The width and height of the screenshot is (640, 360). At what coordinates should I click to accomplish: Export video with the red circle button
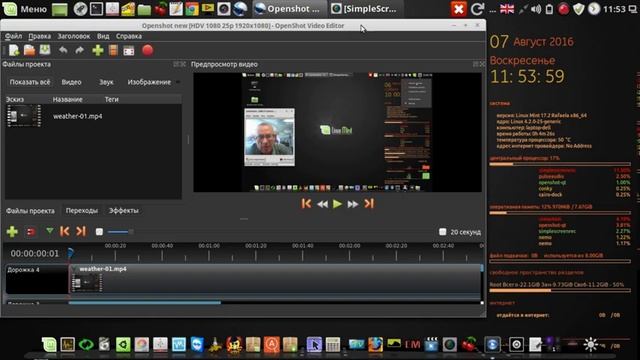pyautogui.click(x=148, y=50)
